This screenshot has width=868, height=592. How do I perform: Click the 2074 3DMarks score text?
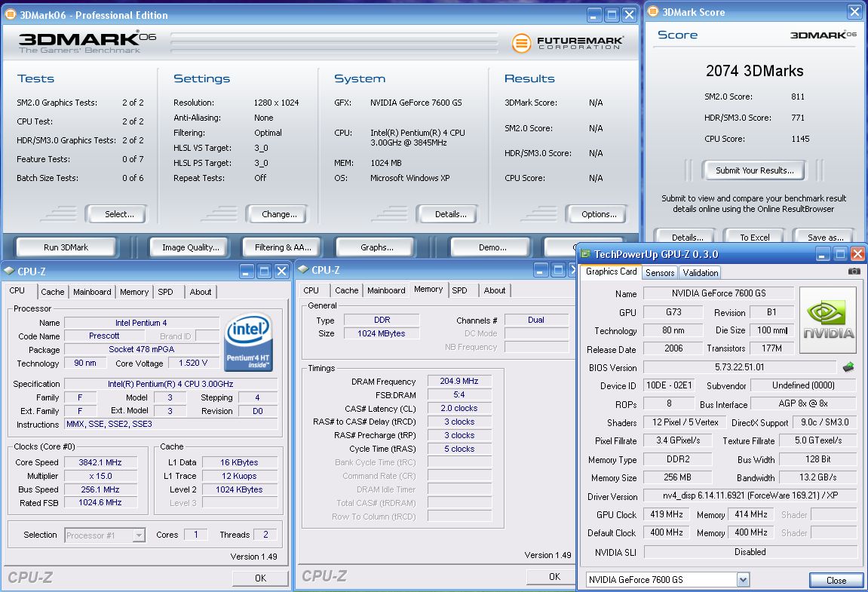click(x=755, y=71)
